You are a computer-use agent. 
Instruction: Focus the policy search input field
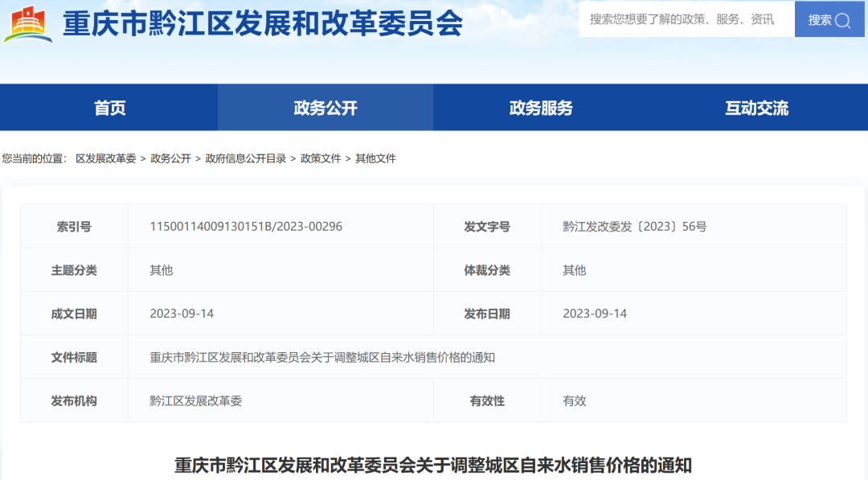pos(687,19)
